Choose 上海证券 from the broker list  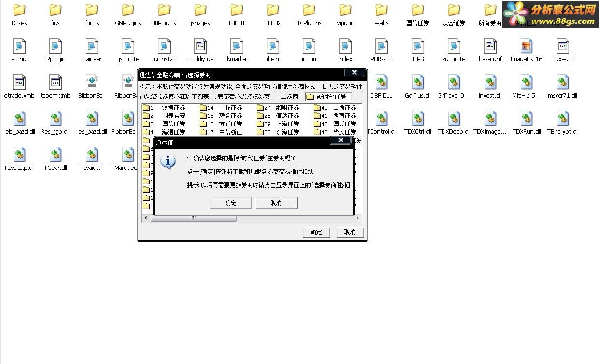tap(287, 124)
